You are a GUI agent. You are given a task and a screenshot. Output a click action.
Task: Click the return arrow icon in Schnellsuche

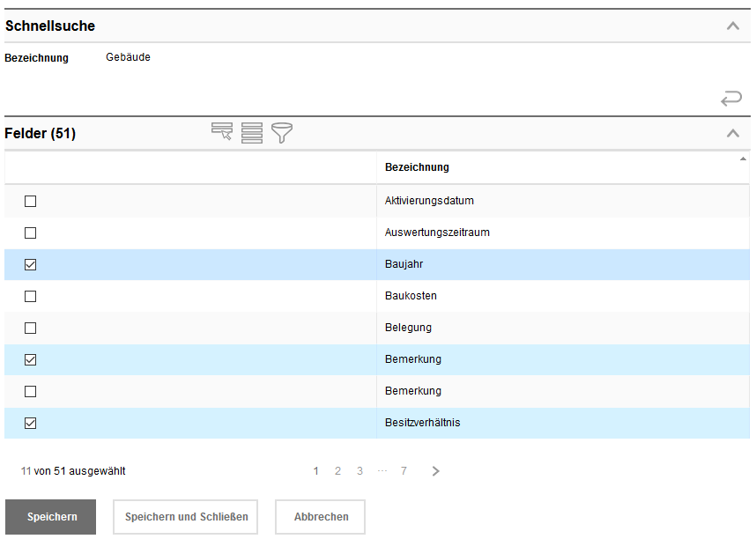click(730, 98)
